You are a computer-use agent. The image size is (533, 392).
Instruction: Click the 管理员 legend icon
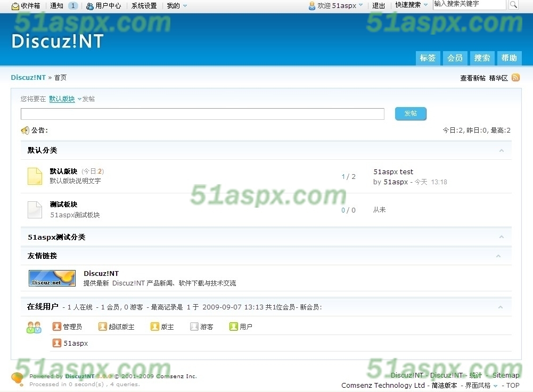pyautogui.click(x=57, y=326)
